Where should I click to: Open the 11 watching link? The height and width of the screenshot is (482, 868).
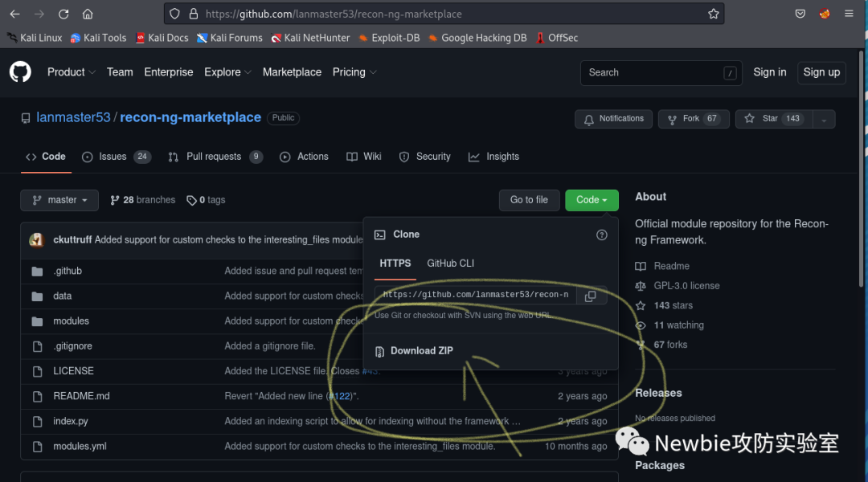(x=669, y=325)
